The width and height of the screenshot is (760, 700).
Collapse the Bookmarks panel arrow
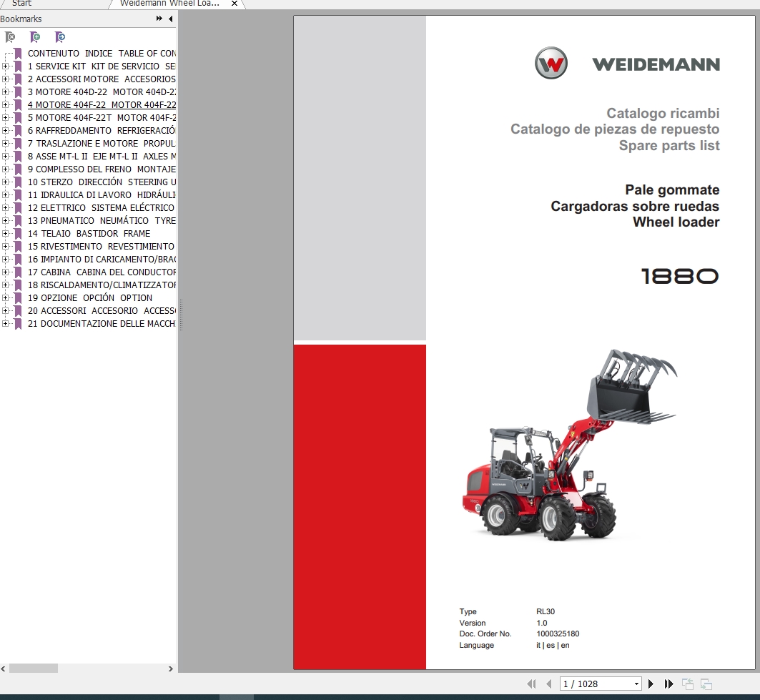[x=171, y=19]
